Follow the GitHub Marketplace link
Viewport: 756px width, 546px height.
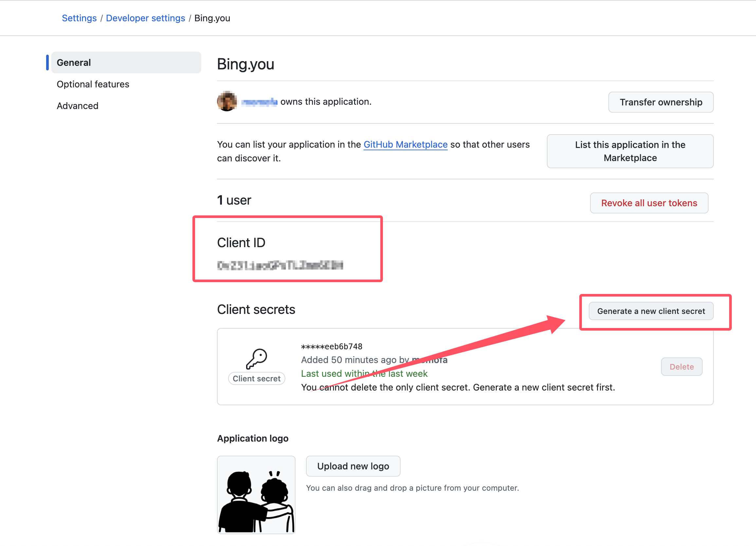405,144
